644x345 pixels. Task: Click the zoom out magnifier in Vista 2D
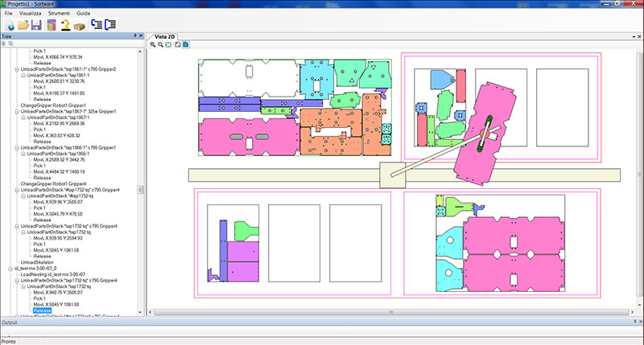[160, 45]
